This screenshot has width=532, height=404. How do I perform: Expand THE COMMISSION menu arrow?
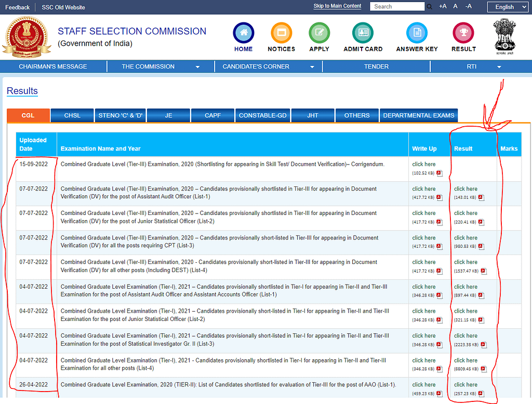[197, 67]
